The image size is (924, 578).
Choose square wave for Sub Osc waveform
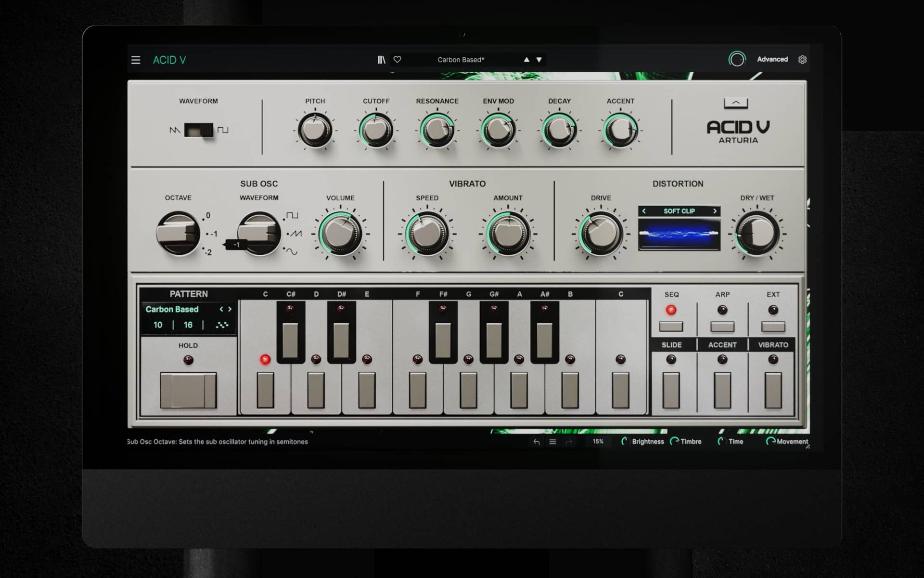[292, 215]
